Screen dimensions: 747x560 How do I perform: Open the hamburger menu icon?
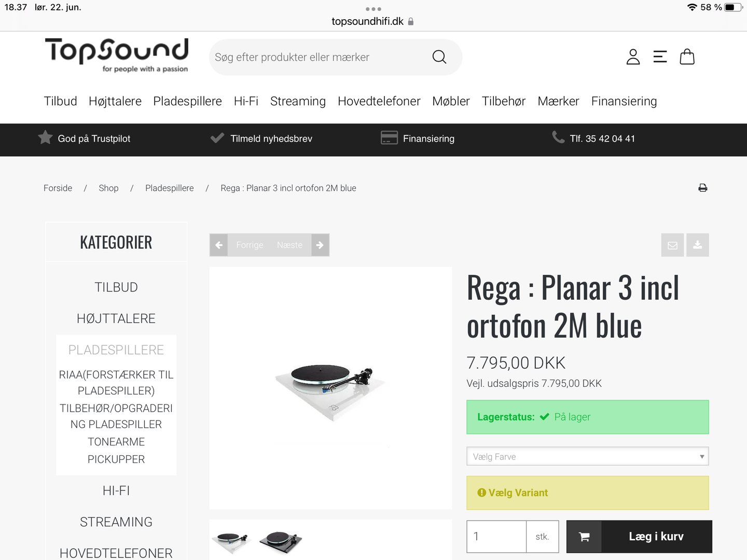[660, 57]
